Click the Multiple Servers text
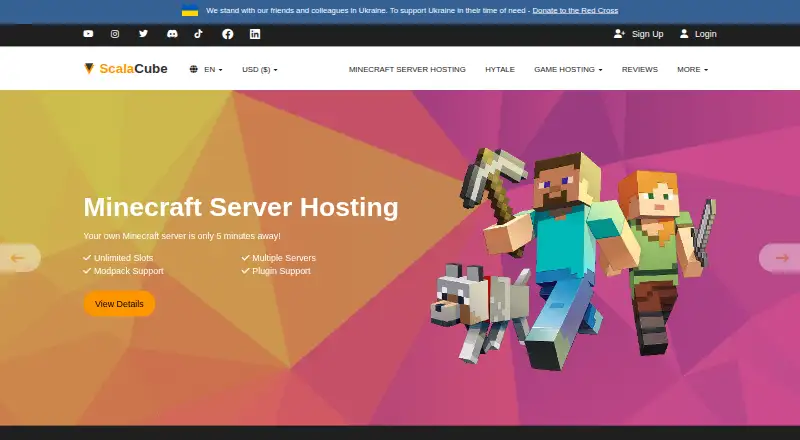 click(x=284, y=258)
